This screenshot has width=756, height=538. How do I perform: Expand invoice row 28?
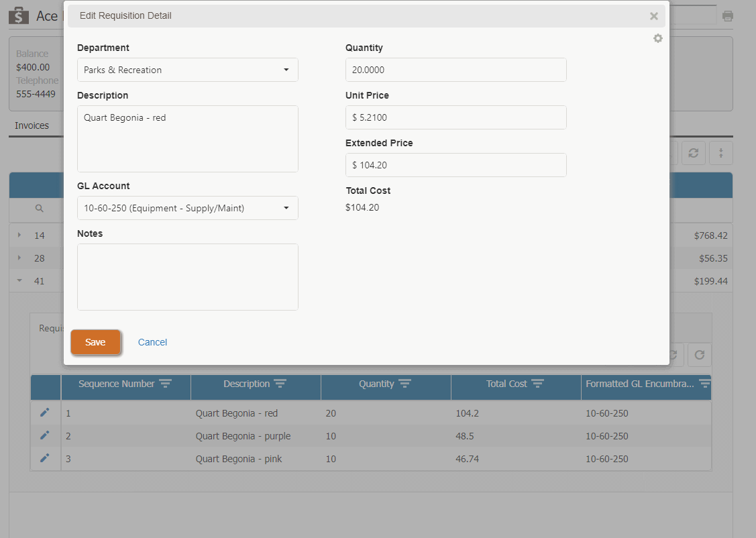[19, 258]
